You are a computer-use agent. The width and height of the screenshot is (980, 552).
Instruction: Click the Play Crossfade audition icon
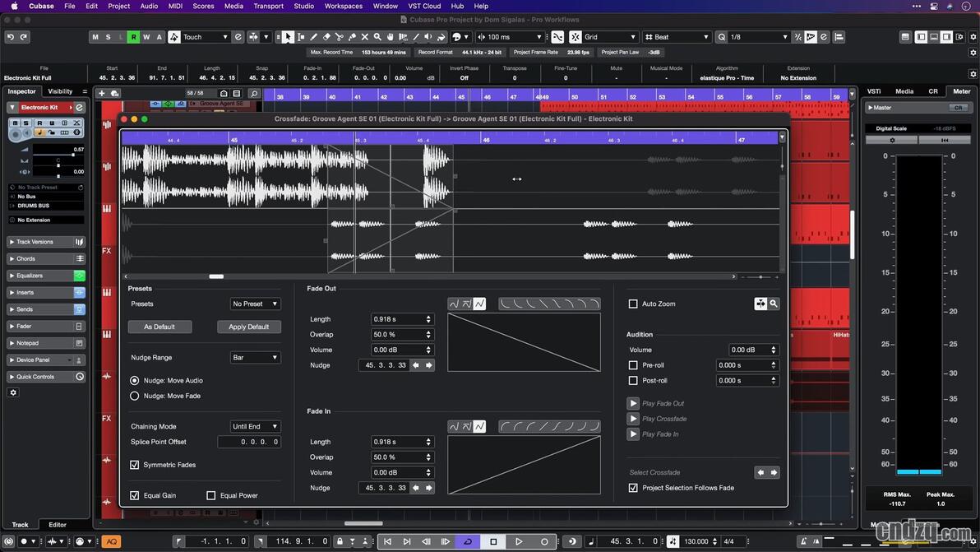pos(633,419)
